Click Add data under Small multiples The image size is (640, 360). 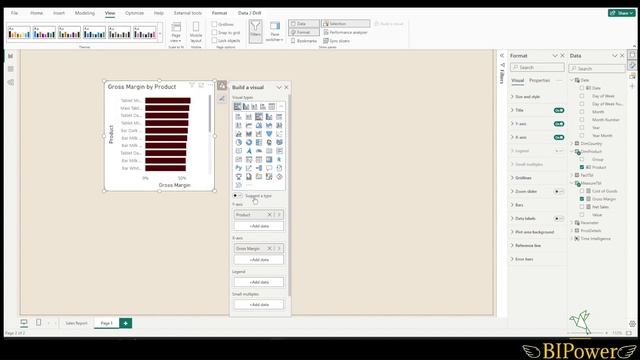click(259, 304)
